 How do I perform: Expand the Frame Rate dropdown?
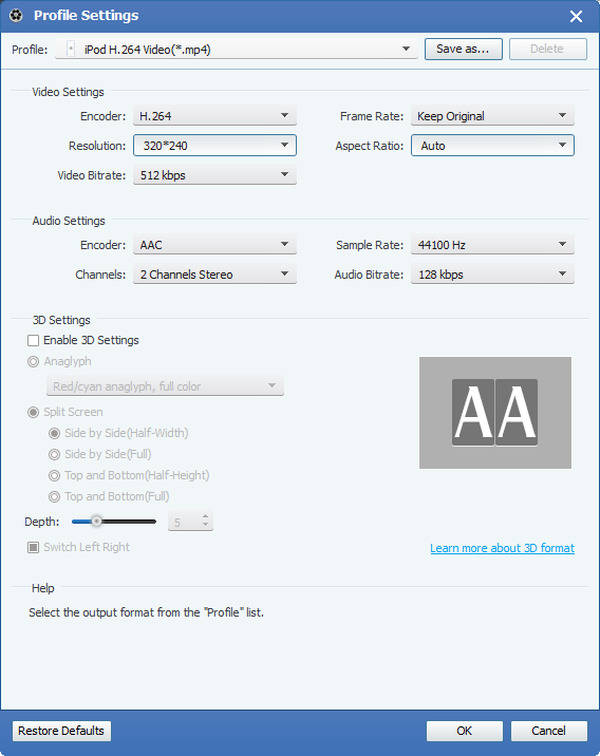[492, 116]
